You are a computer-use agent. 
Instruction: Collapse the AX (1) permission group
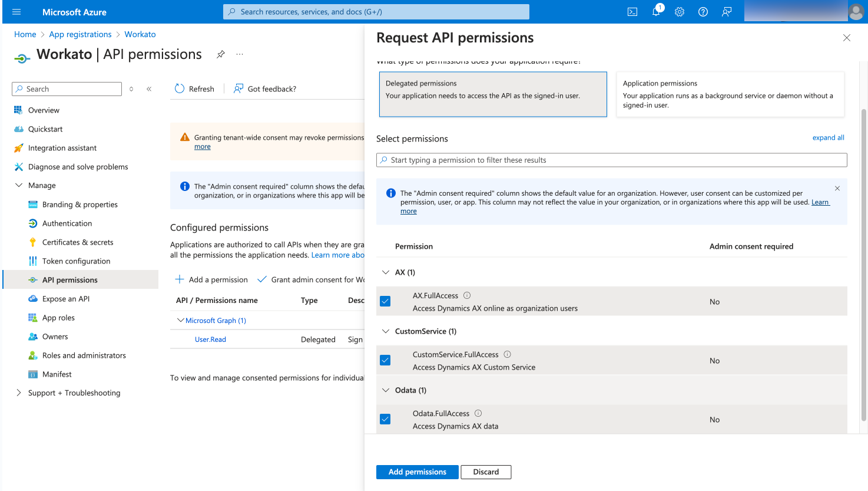[x=386, y=272]
